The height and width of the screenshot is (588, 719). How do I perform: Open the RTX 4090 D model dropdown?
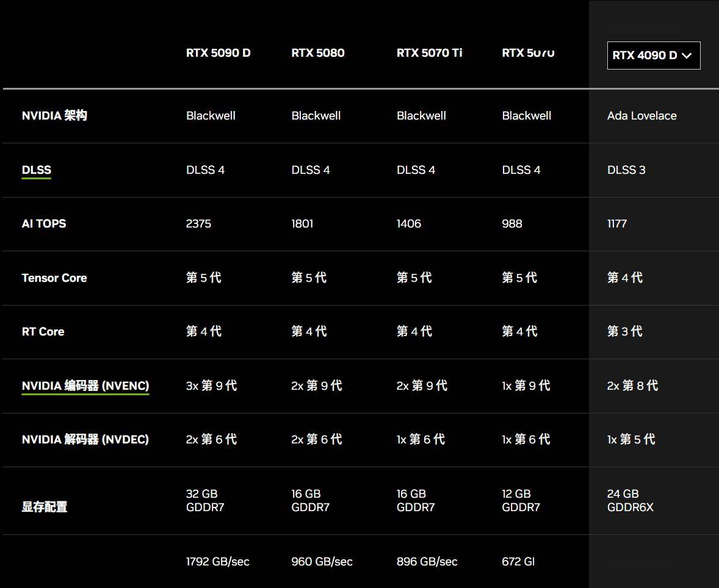654,56
